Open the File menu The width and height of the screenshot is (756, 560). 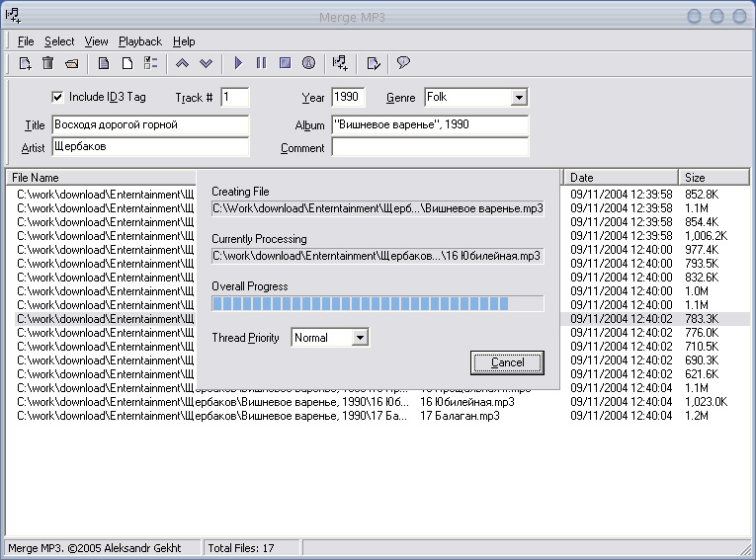tap(26, 41)
